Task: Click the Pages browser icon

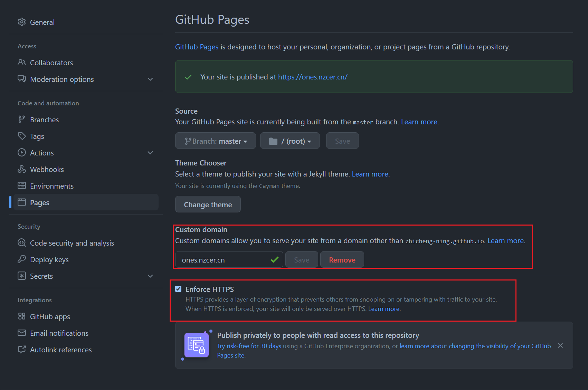Action: 22,202
